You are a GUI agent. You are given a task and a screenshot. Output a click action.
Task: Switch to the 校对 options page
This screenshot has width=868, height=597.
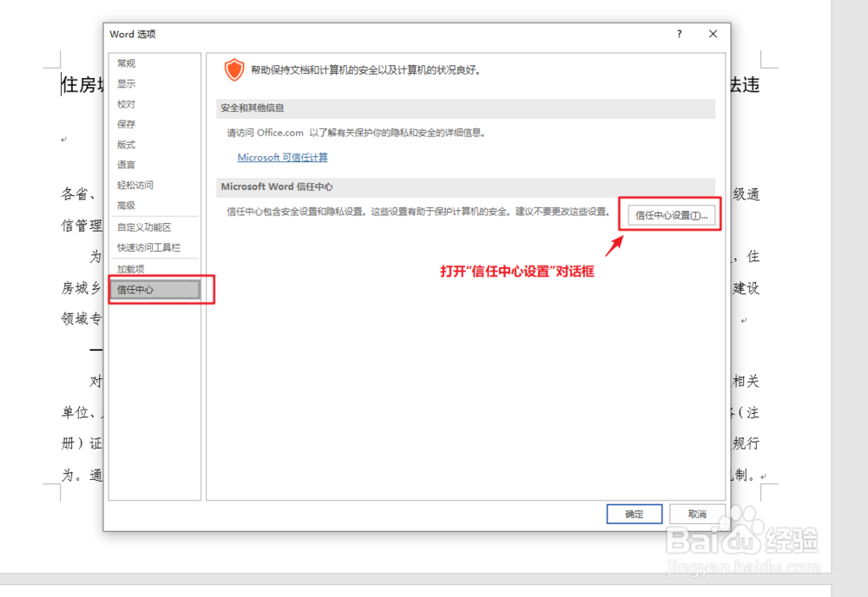[125, 103]
